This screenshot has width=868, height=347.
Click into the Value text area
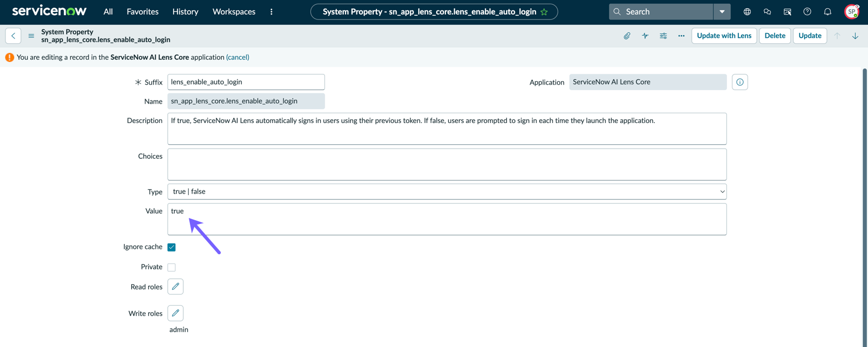(447, 219)
